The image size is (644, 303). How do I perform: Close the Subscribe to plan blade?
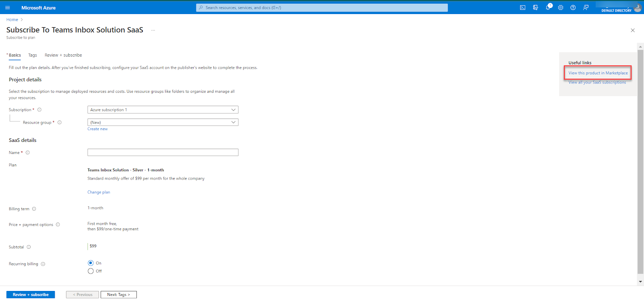[x=633, y=30]
